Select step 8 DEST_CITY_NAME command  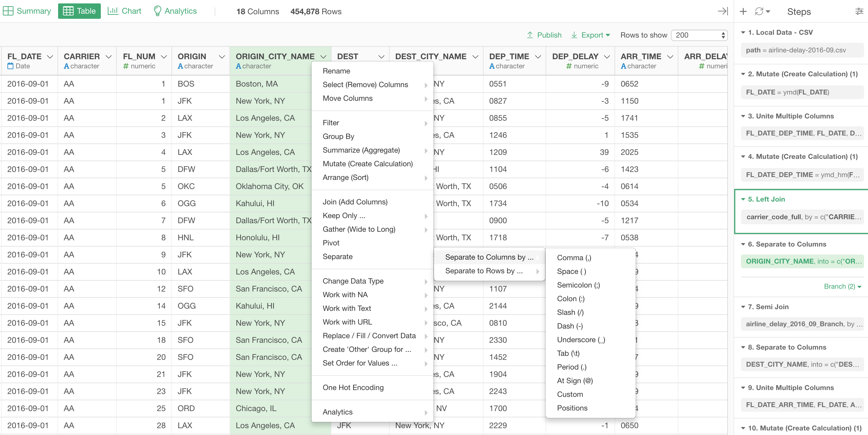point(802,364)
